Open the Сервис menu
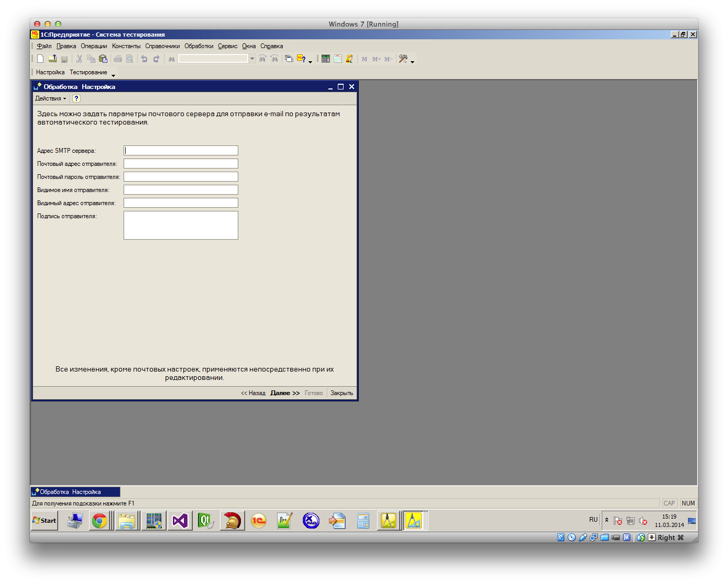The width and height of the screenshot is (728, 584). pos(228,46)
